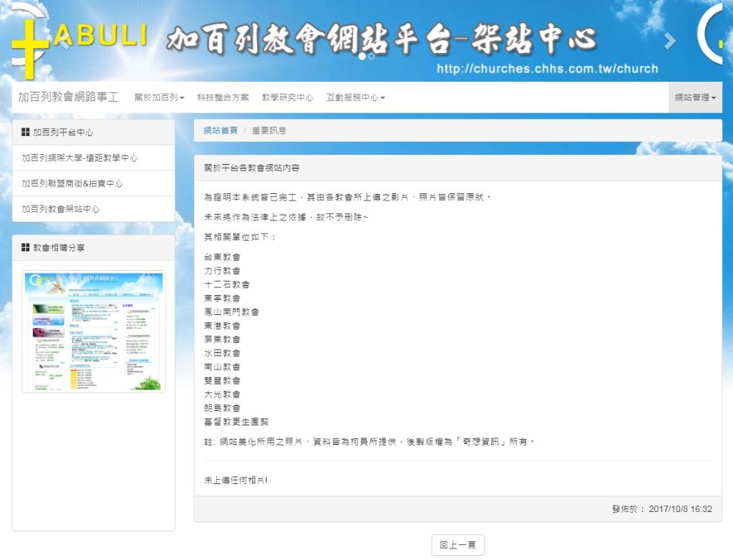Click the previous slide arrow on banner
This screenshot has height=560, width=733.
[x=63, y=42]
